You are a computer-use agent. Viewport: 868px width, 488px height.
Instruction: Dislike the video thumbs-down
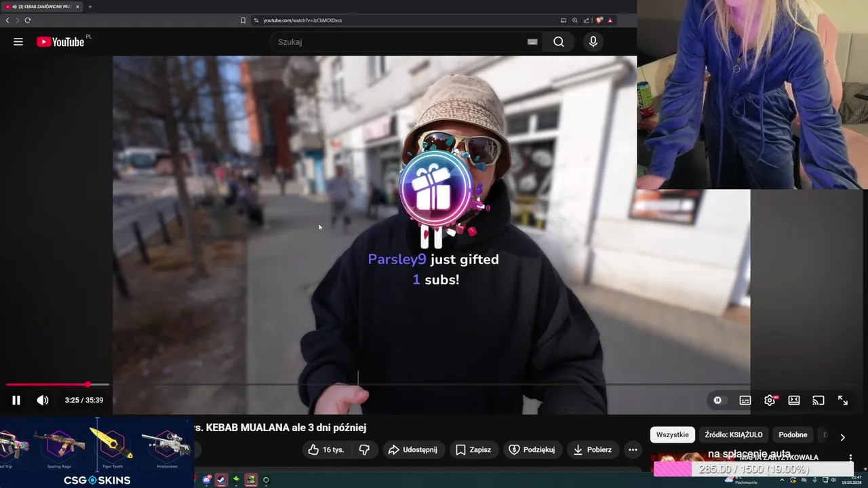pos(364,449)
